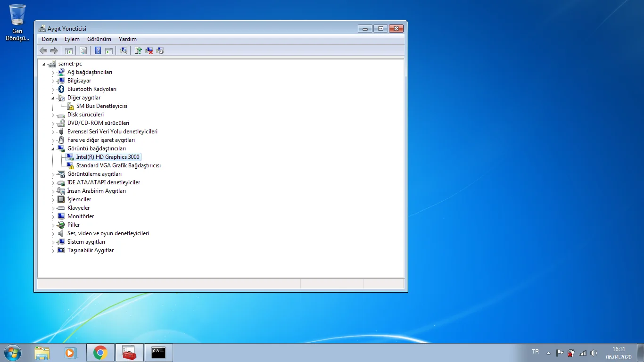644x362 pixels.
Task: Collapse the Diğer aygıtlar node
Action: click(x=53, y=98)
